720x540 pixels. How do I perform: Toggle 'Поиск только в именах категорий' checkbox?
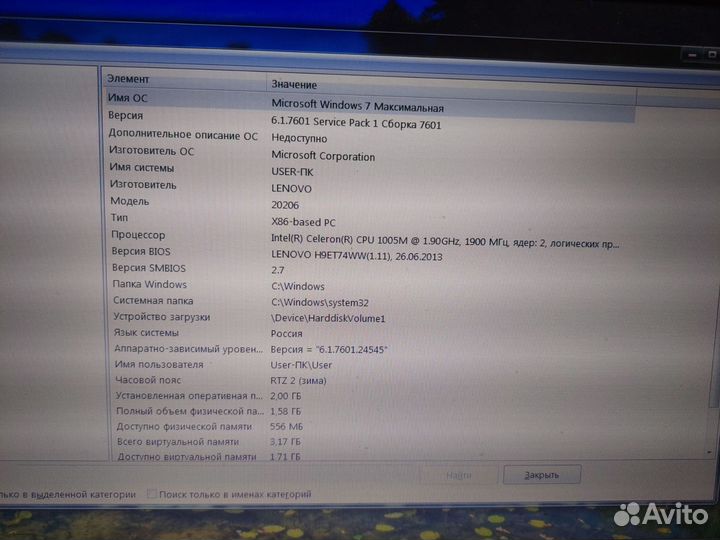click(152, 494)
